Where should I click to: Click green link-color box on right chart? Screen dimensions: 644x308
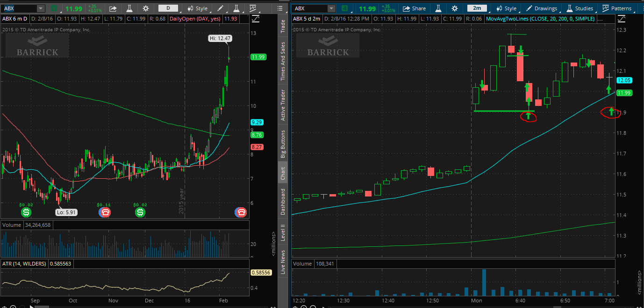[x=344, y=8]
